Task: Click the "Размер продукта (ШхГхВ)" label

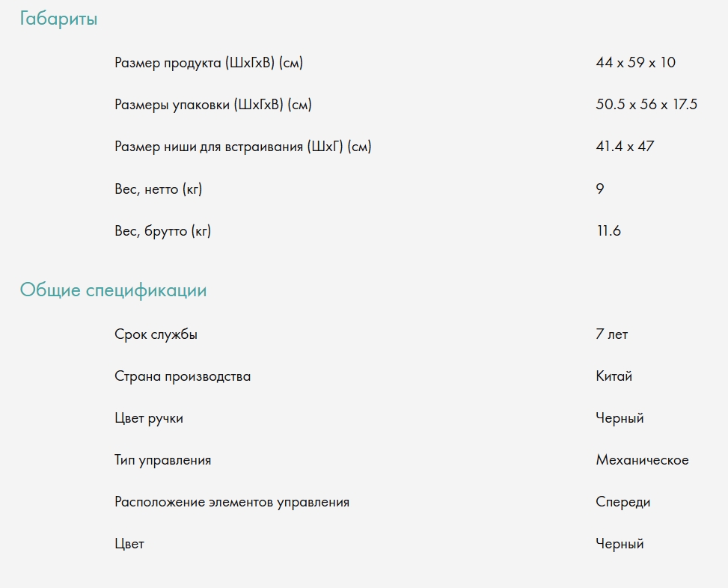Action: coord(209,63)
